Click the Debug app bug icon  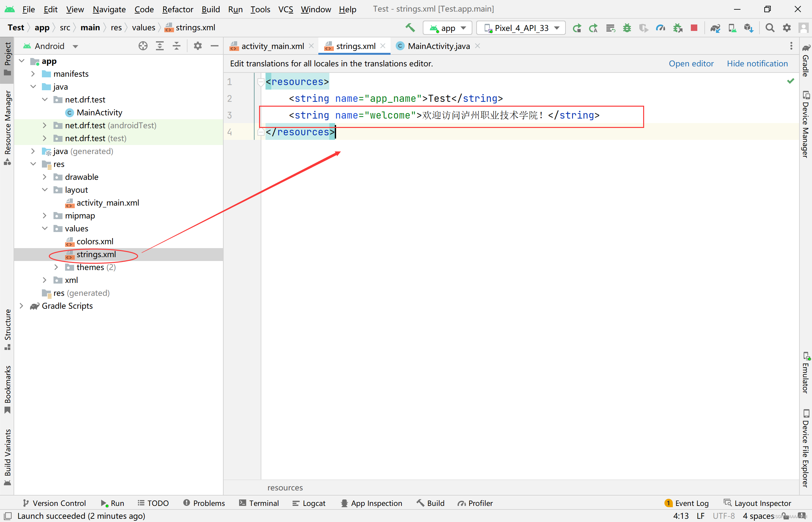click(x=627, y=28)
